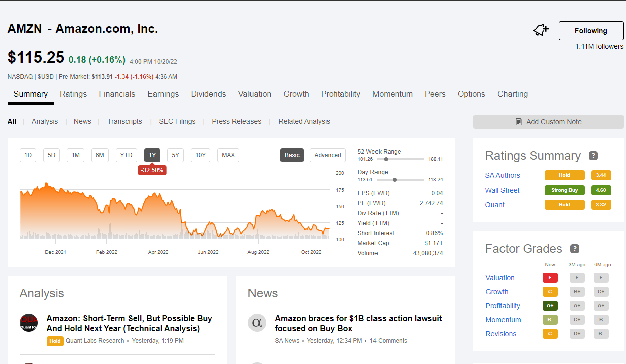Open the Growth tab
This screenshot has height=364, width=626.
coord(296,94)
